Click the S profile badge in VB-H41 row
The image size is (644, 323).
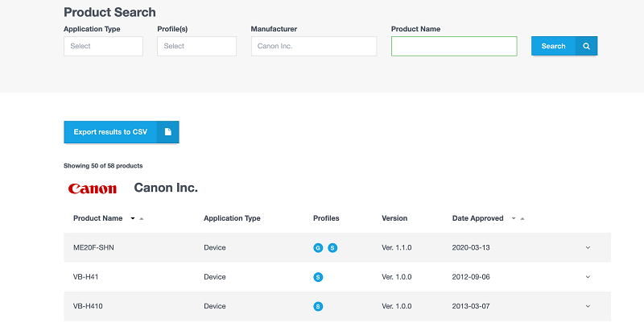click(318, 277)
